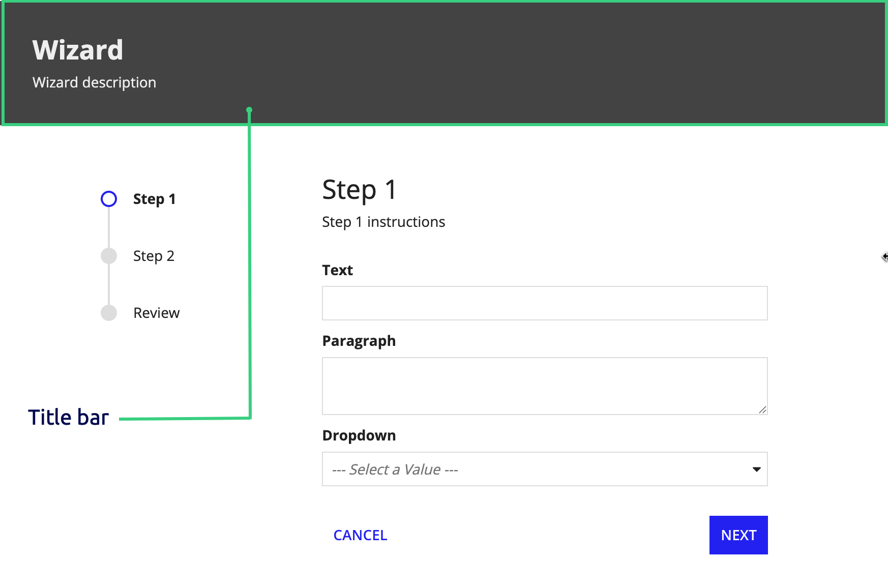Click the Dropdown field label
The width and height of the screenshot is (888, 588).
tap(359, 435)
